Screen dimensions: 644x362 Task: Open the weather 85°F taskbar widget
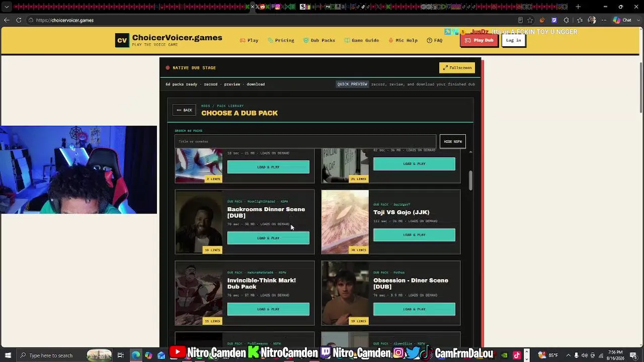click(548, 355)
